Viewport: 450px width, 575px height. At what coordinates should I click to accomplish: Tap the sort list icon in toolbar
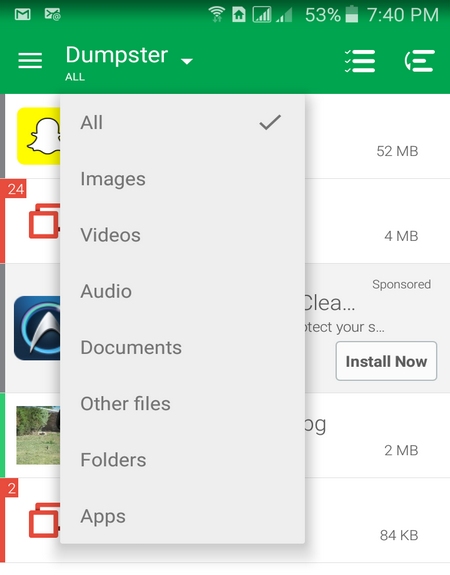420,61
